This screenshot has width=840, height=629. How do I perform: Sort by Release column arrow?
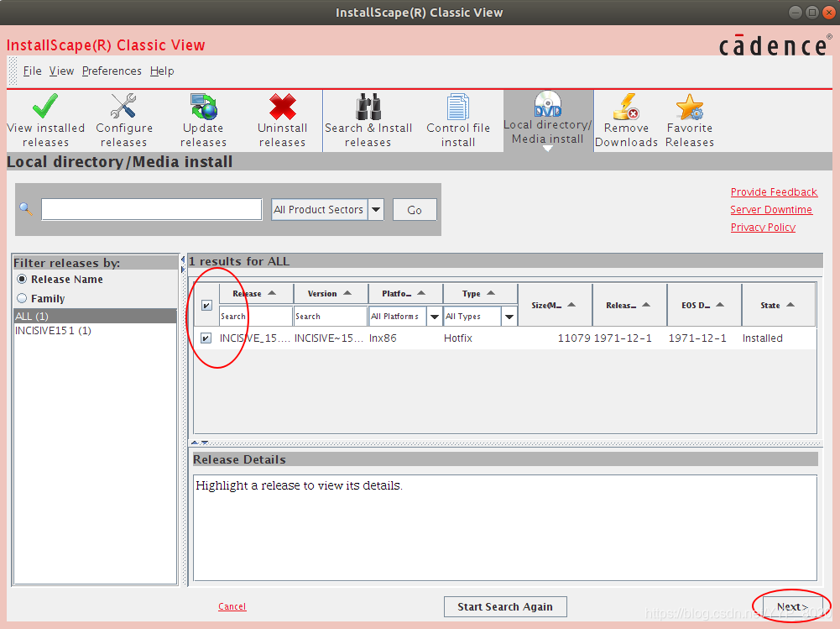click(x=272, y=293)
